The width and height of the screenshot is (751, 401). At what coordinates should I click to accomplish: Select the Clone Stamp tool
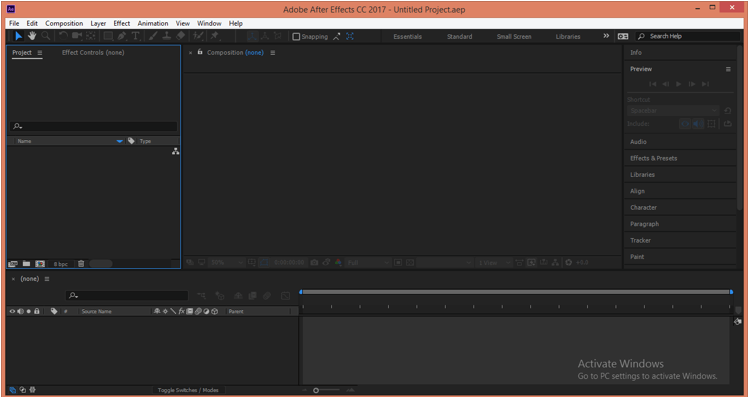tap(167, 36)
